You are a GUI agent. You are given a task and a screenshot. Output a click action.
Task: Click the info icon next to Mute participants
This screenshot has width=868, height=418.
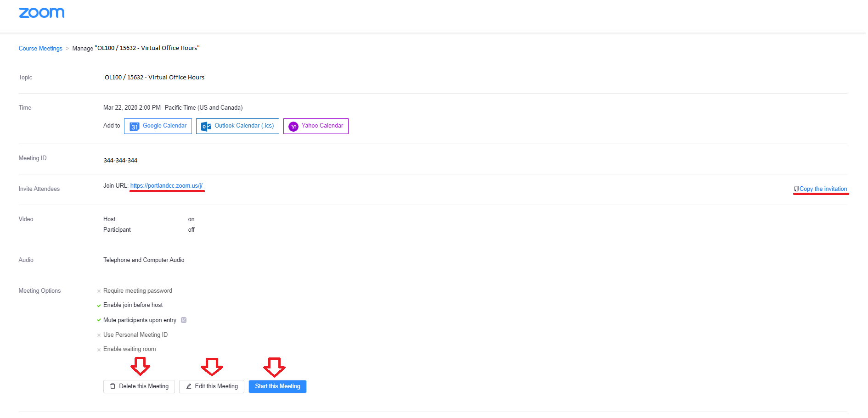(x=183, y=320)
